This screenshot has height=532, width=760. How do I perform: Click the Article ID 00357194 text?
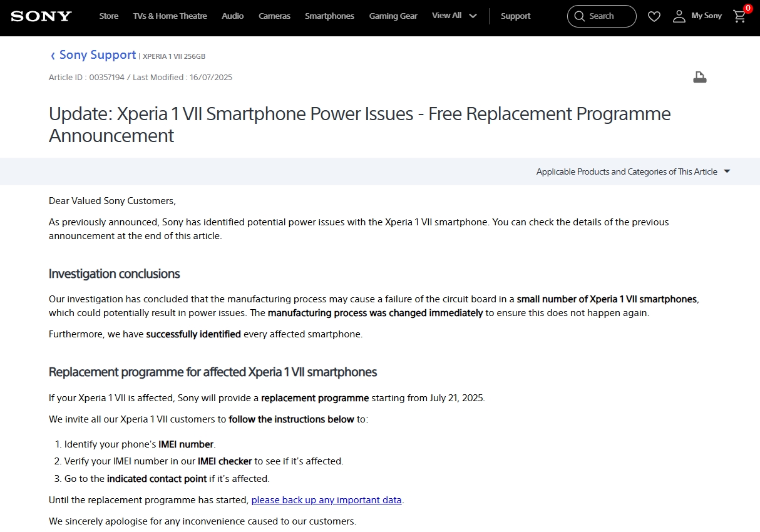pyautogui.click(x=87, y=78)
